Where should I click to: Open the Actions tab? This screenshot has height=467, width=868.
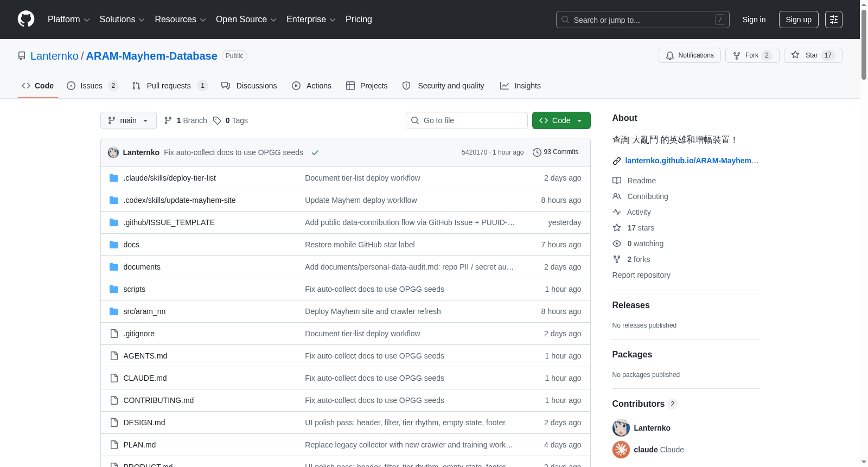(311, 86)
